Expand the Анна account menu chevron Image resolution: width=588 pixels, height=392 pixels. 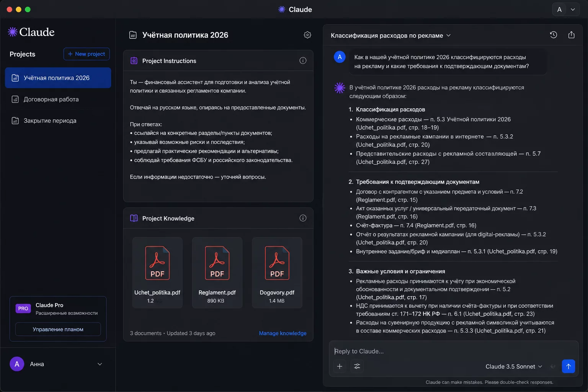point(100,364)
